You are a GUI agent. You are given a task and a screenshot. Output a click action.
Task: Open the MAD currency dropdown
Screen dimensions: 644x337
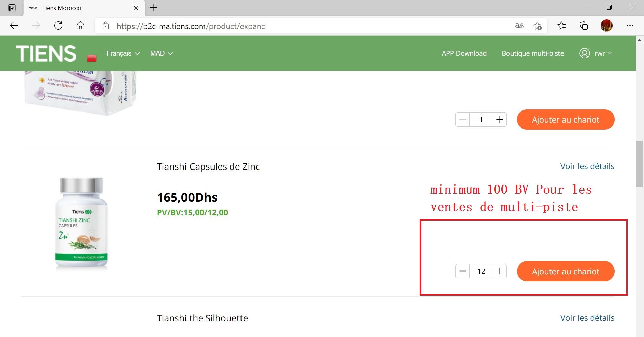(161, 53)
